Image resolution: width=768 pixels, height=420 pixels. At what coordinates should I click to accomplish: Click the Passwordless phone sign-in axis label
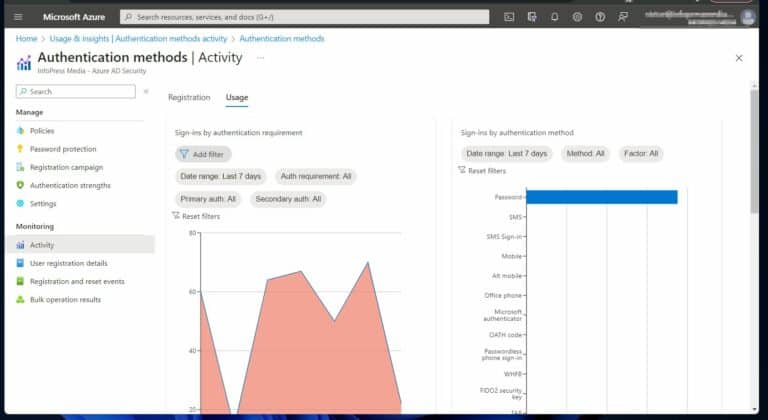(x=502, y=354)
